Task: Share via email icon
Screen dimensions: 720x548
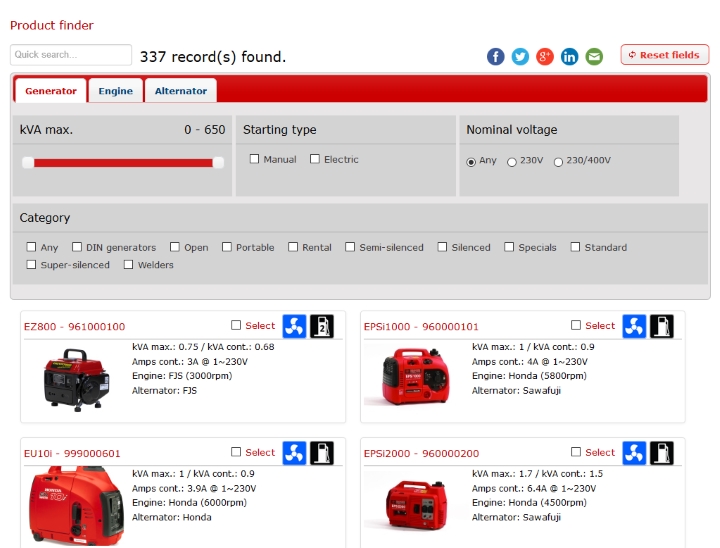Action: click(594, 56)
